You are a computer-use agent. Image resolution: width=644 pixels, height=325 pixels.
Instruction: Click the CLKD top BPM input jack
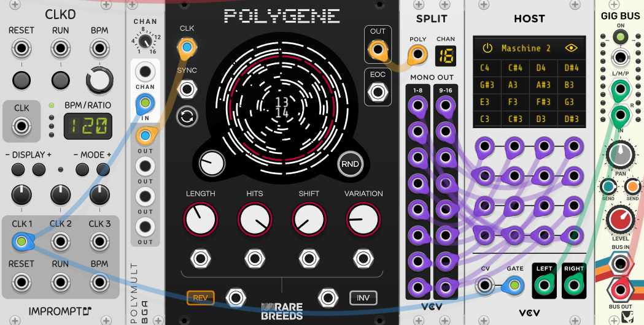(99, 48)
